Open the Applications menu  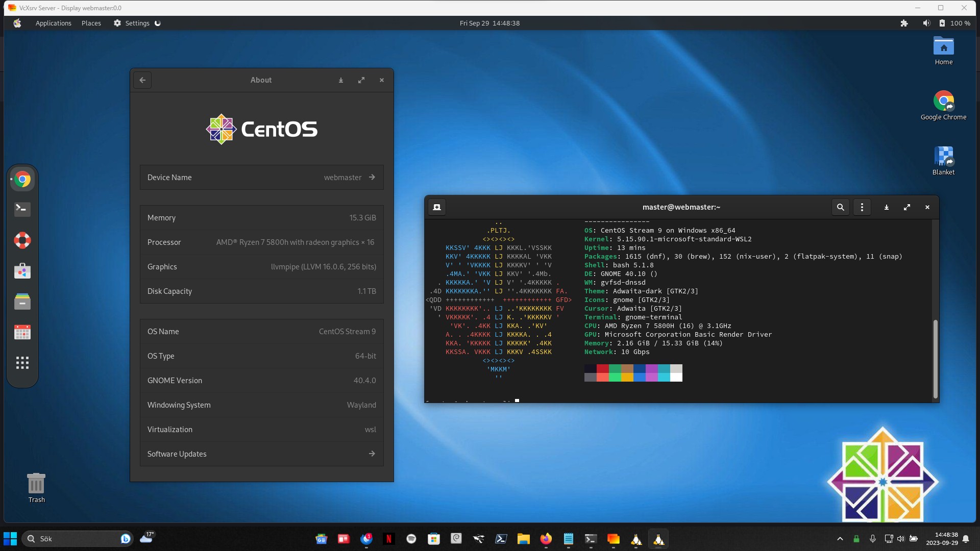tap(53, 23)
